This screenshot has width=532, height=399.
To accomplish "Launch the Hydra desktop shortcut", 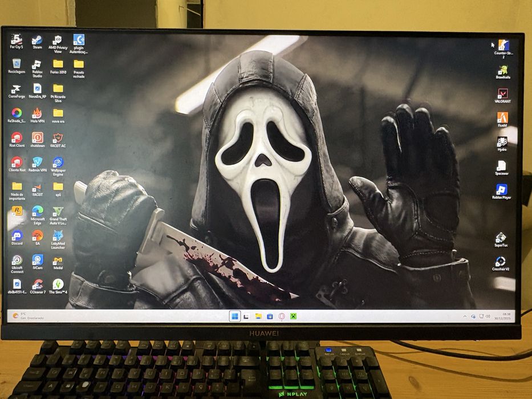I will click(x=502, y=144).
